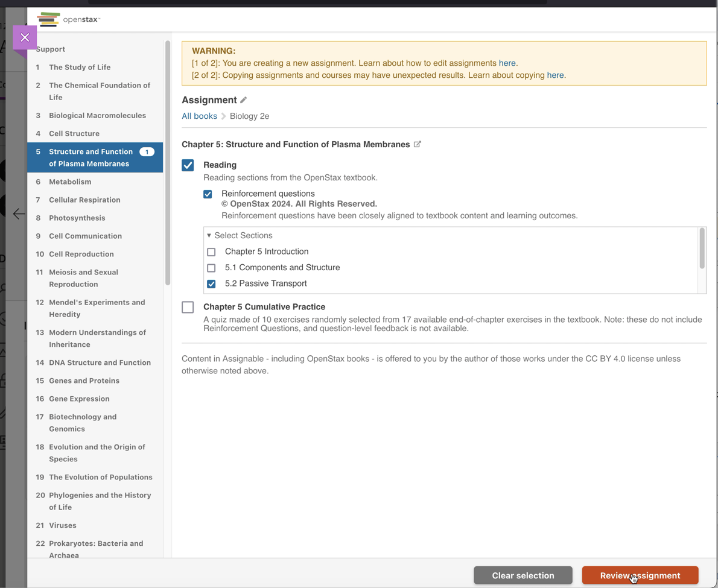The image size is (718, 588).
Task: Select chapter 6 Metabolism in the sidebar
Action: point(70,182)
